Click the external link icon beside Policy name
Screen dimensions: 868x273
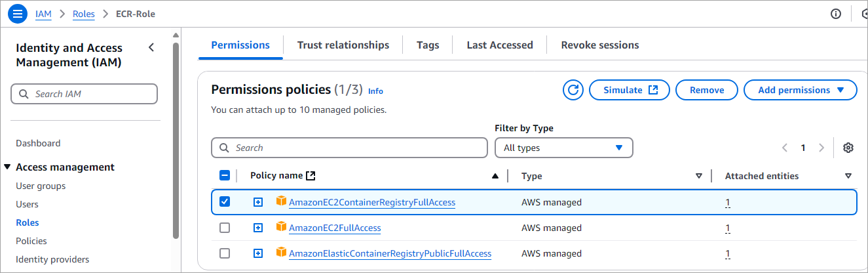click(311, 175)
